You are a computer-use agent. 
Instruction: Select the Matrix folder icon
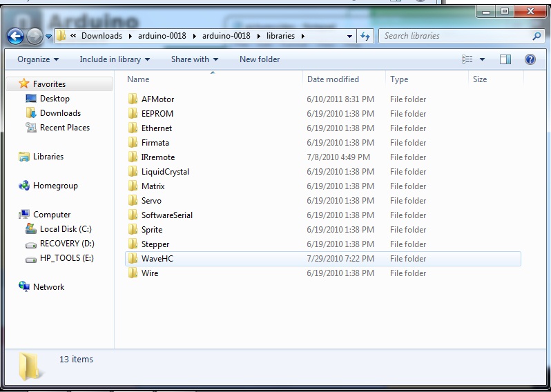pyautogui.click(x=133, y=186)
